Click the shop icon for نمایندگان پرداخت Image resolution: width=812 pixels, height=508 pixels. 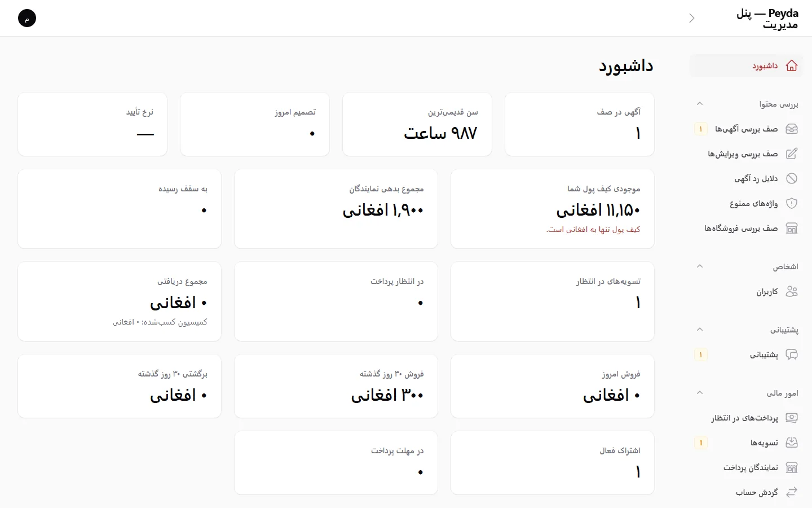click(792, 468)
